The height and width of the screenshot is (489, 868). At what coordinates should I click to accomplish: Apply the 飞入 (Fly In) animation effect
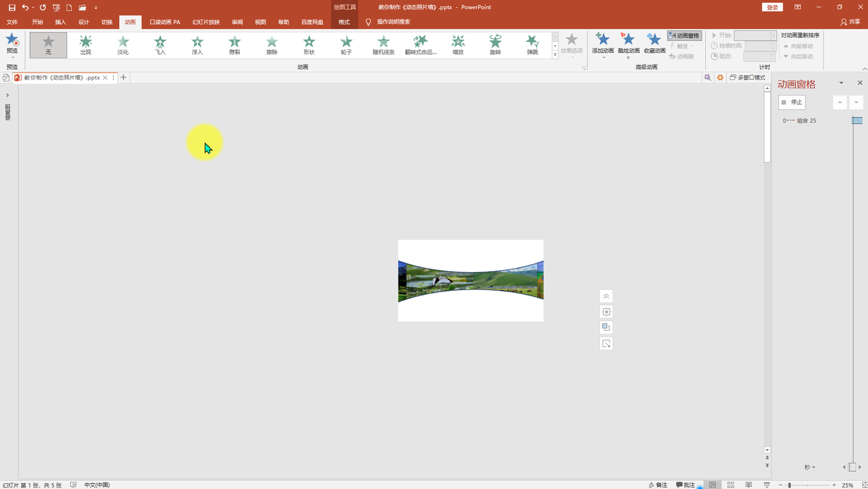160,44
